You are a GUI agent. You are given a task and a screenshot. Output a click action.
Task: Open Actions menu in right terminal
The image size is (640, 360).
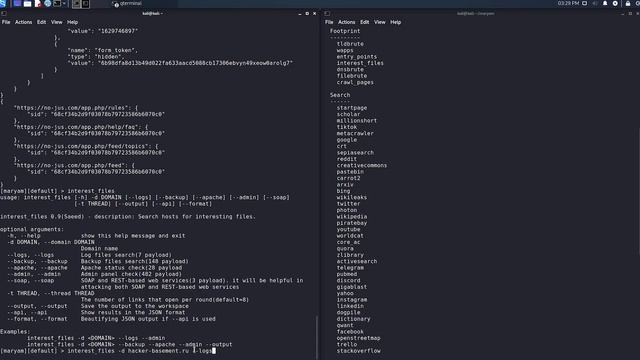tap(347, 22)
